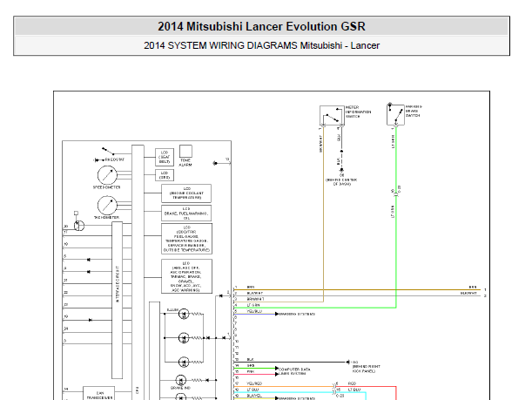Screen dimensions: 532x400
Task: Click the LCD Brake, Fuel Warning, Oil box
Action: (x=186, y=213)
